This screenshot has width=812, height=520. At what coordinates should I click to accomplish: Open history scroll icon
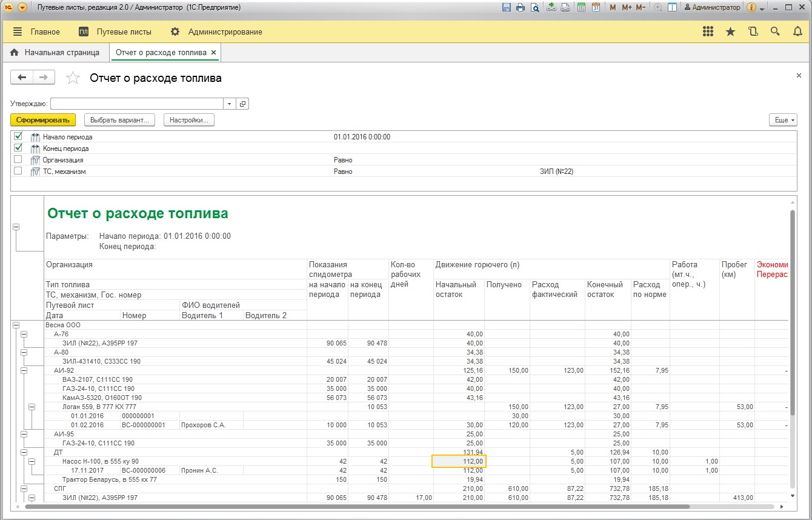tap(753, 32)
